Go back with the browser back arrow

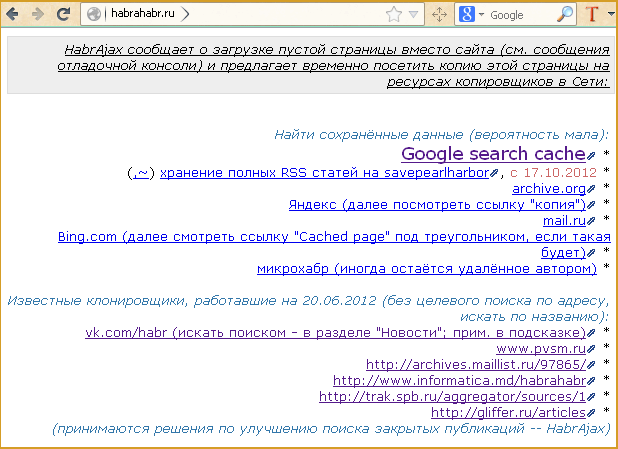[x=13, y=15]
